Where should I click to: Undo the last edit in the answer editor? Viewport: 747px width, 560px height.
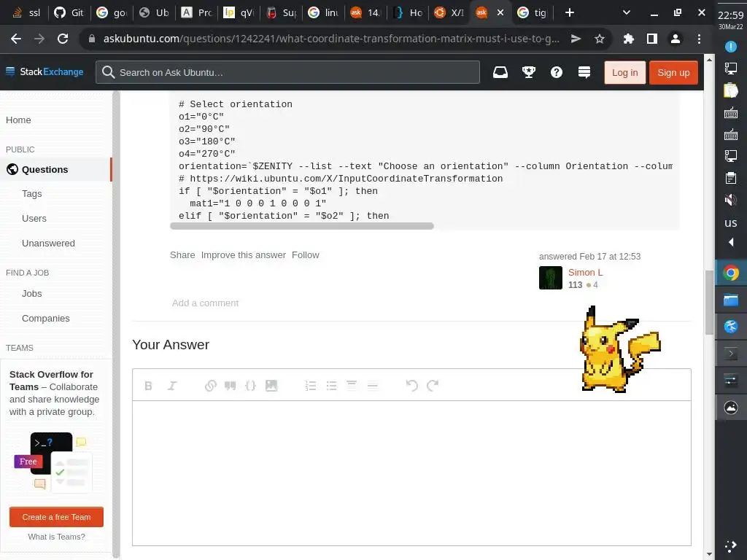[412, 385]
